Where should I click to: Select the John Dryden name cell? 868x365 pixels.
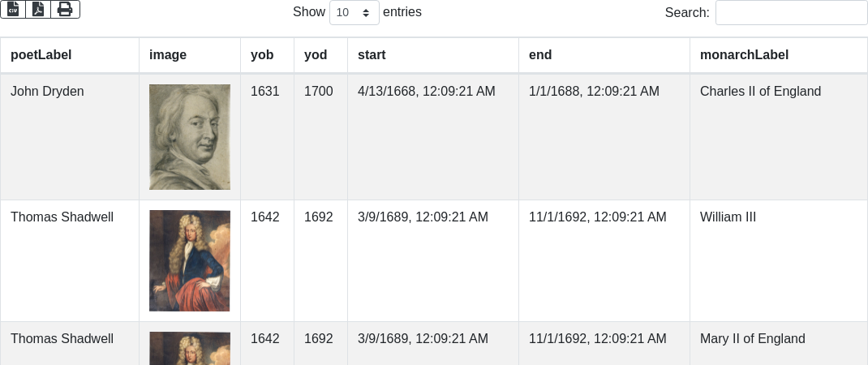tap(47, 92)
